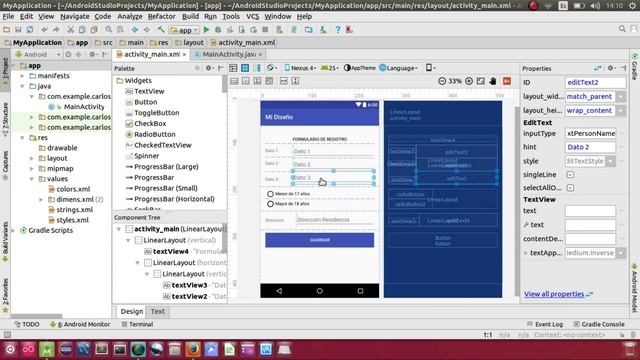Activate the Pan hand tool
The width and height of the screenshot is (640, 360).
point(493,81)
